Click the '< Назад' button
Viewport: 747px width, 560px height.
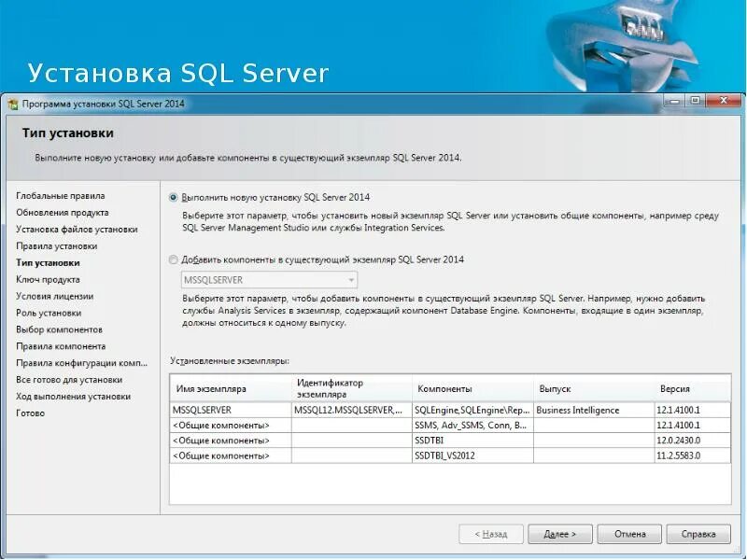491,534
